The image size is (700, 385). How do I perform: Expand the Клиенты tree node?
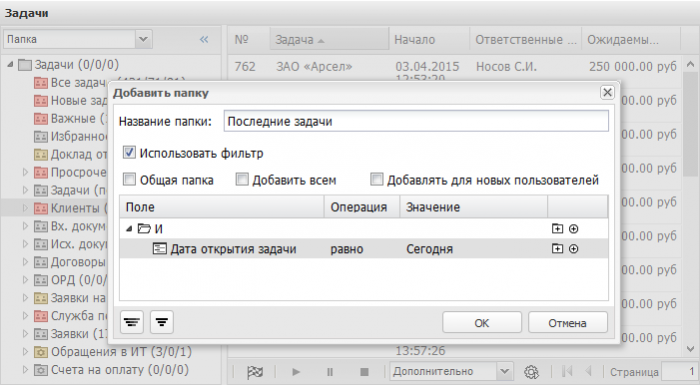click(25, 208)
